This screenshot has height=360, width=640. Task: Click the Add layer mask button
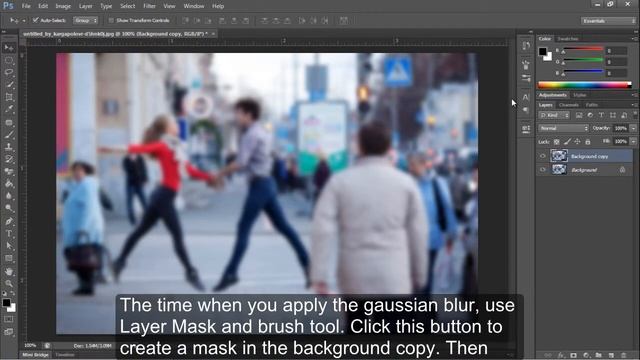pyautogui.click(x=573, y=356)
